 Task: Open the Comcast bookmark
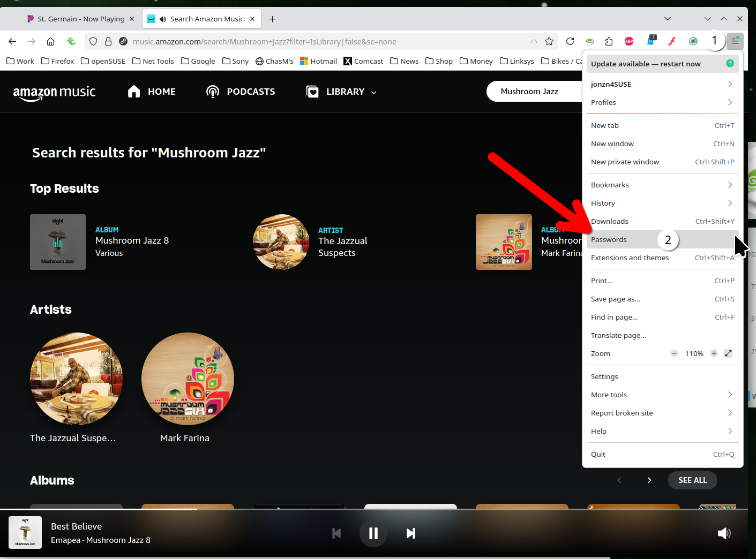(363, 61)
